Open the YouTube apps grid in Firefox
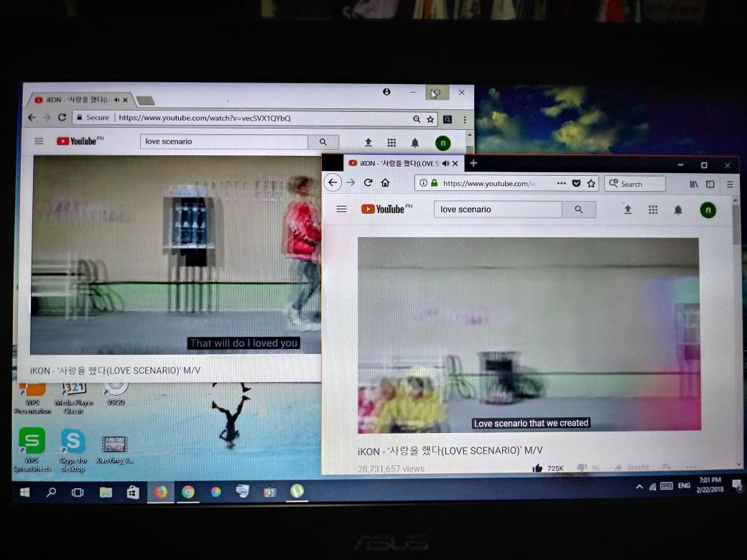The height and width of the screenshot is (560, 747). pos(653,210)
